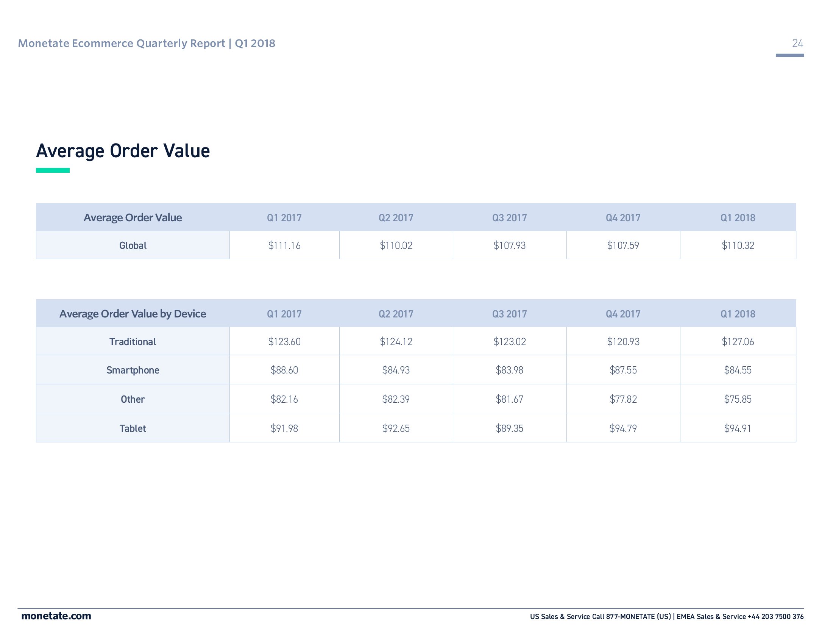Image resolution: width=833 pixels, height=644 pixels.
Task: Click the green underline beneath the title
Action: (53, 170)
